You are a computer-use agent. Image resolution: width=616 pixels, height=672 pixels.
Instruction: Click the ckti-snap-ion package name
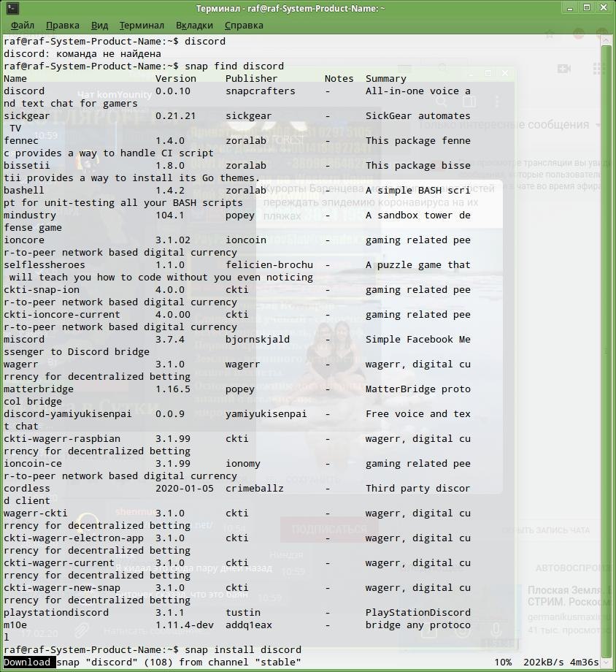pyautogui.click(x=42, y=290)
